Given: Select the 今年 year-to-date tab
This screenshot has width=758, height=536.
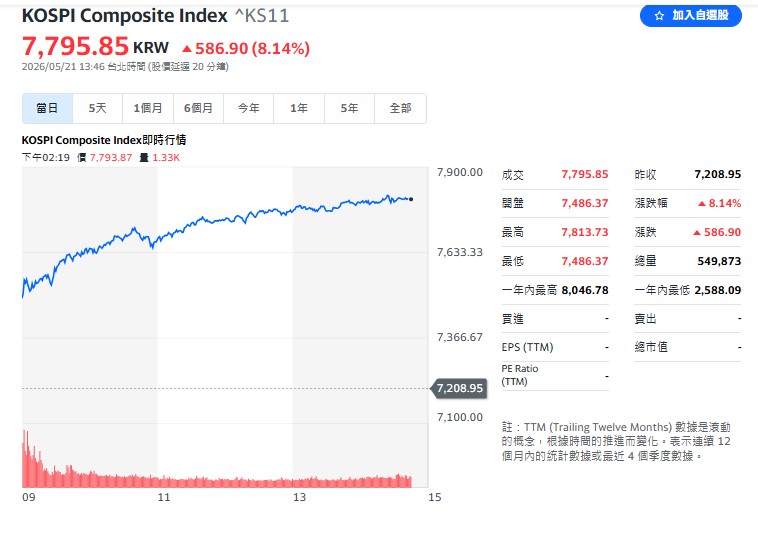Looking at the screenshot, I should pos(248,108).
